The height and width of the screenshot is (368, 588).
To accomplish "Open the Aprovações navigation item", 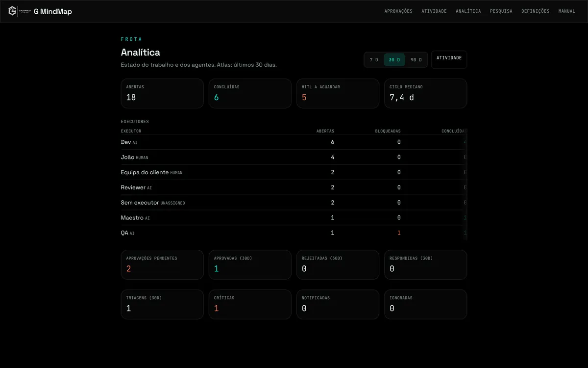I will 398,11.
